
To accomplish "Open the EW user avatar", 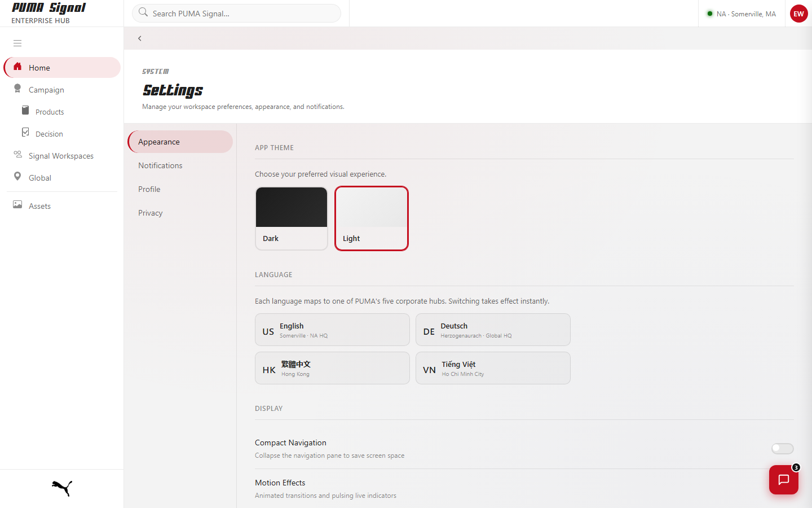I will click(798, 14).
